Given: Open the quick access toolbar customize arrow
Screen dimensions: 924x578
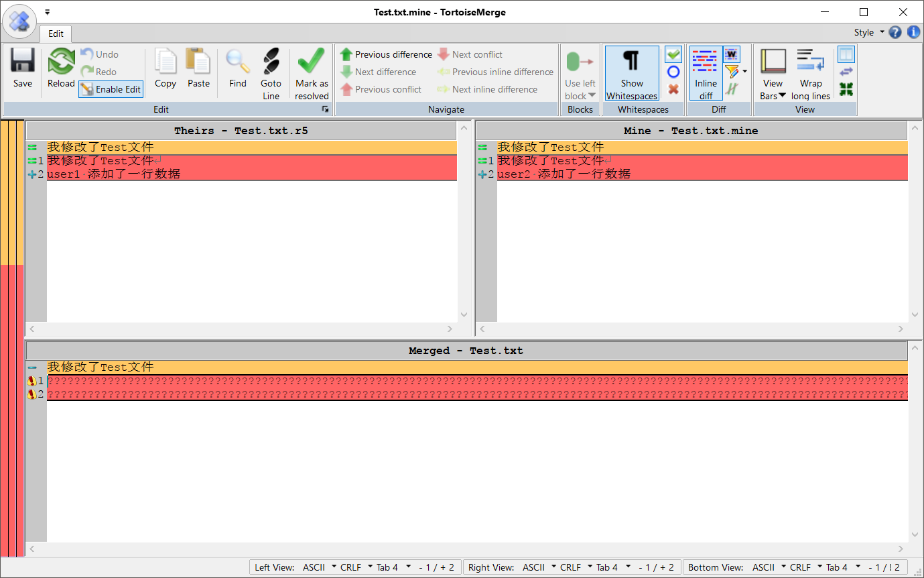Looking at the screenshot, I should (x=47, y=12).
